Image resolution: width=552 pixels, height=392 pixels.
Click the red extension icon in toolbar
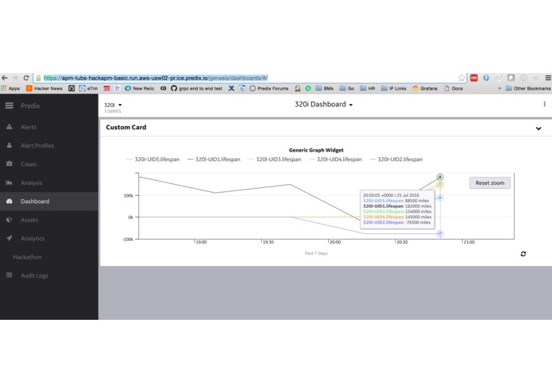474,78
